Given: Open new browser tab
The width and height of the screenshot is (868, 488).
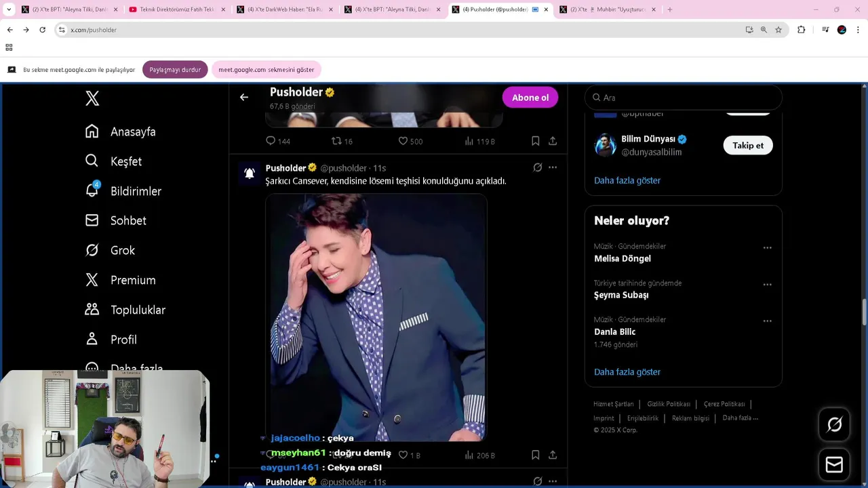Looking at the screenshot, I should click(x=670, y=9).
